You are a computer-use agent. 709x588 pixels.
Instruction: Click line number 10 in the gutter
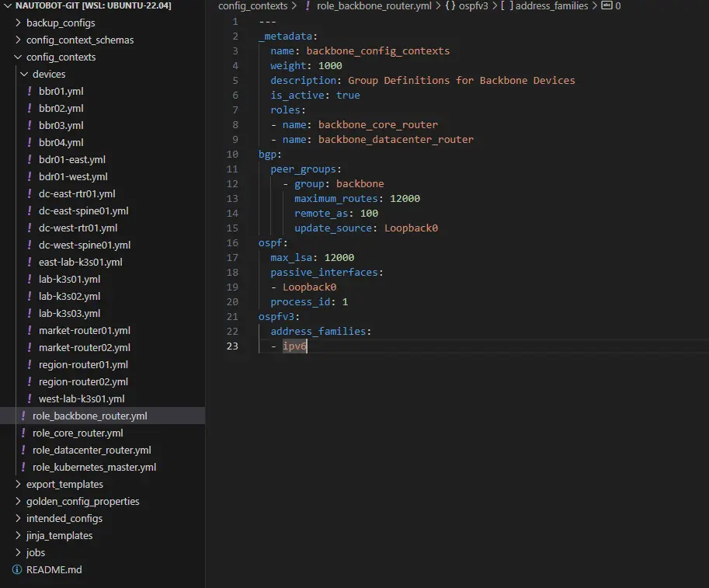(x=233, y=154)
